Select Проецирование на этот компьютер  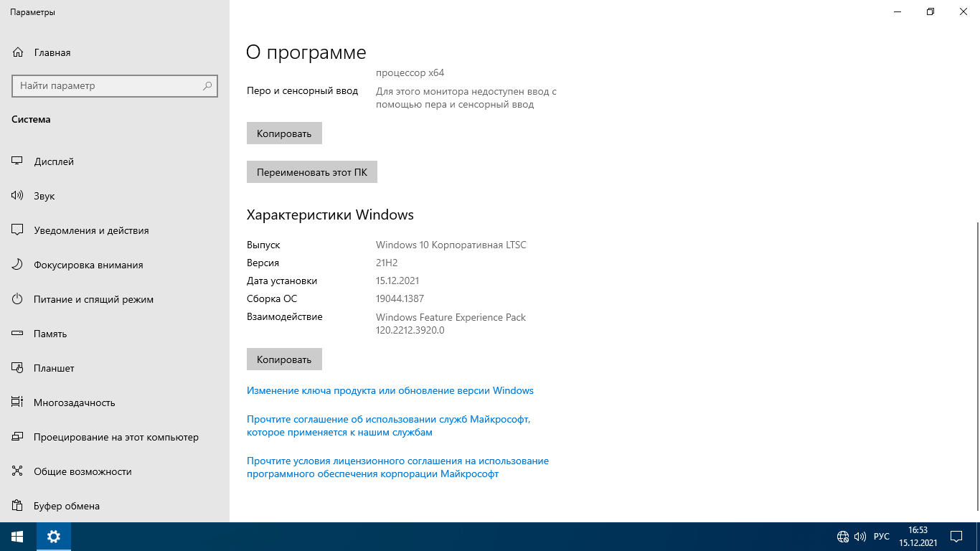coord(115,437)
